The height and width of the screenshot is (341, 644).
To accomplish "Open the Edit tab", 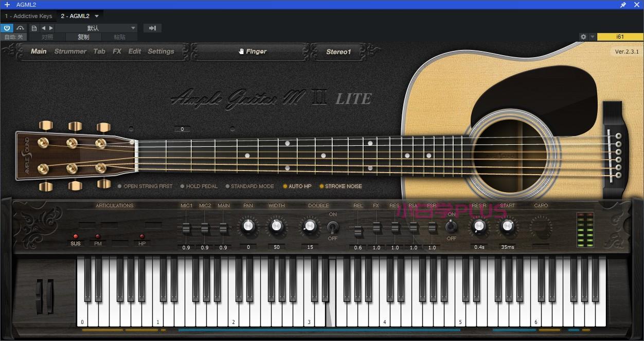I will point(135,52).
